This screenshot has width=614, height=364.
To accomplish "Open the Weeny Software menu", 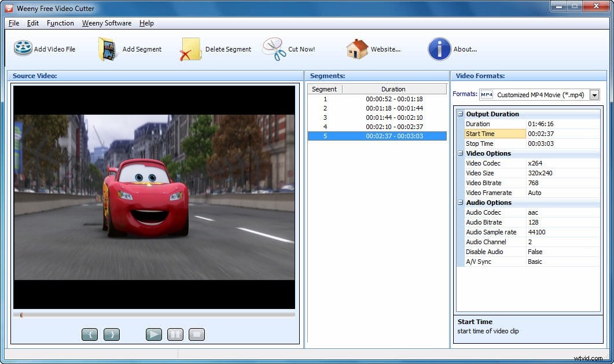I will pos(106,23).
